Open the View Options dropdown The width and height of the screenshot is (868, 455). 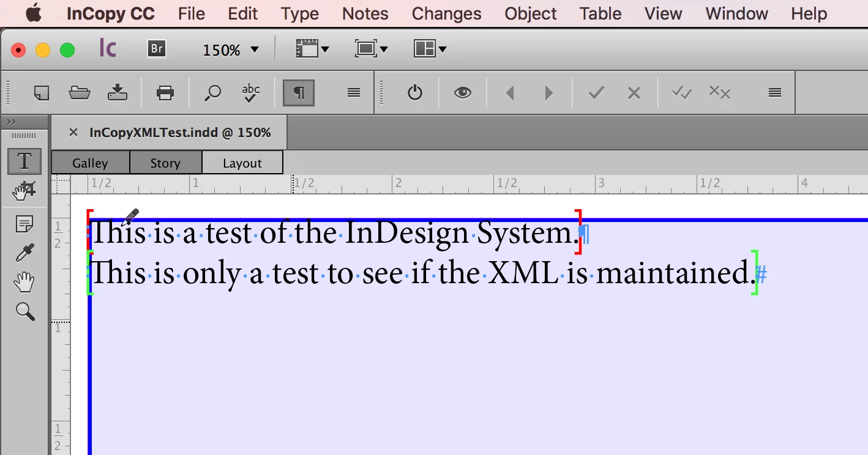pos(313,49)
